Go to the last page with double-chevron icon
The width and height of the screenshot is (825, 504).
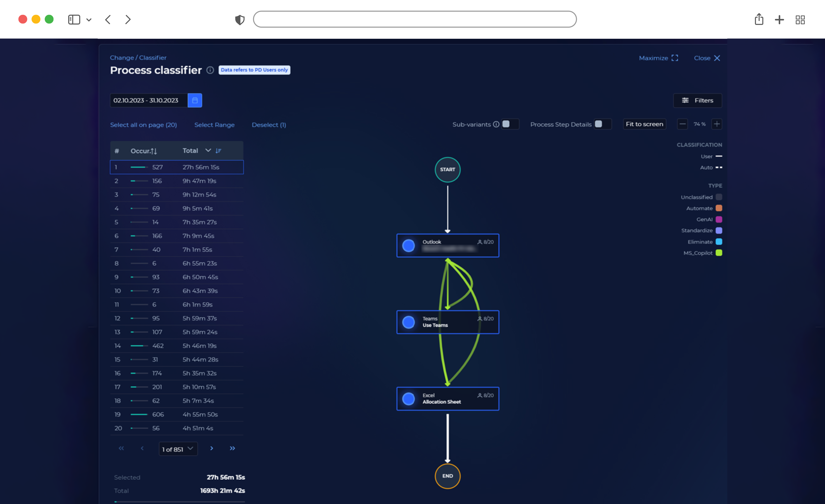click(233, 448)
